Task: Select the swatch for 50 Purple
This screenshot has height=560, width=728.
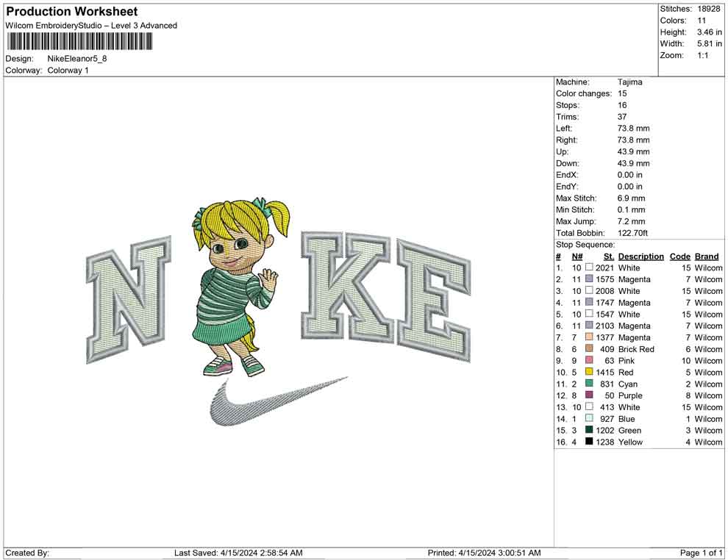Action: pyautogui.click(x=589, y=395)
